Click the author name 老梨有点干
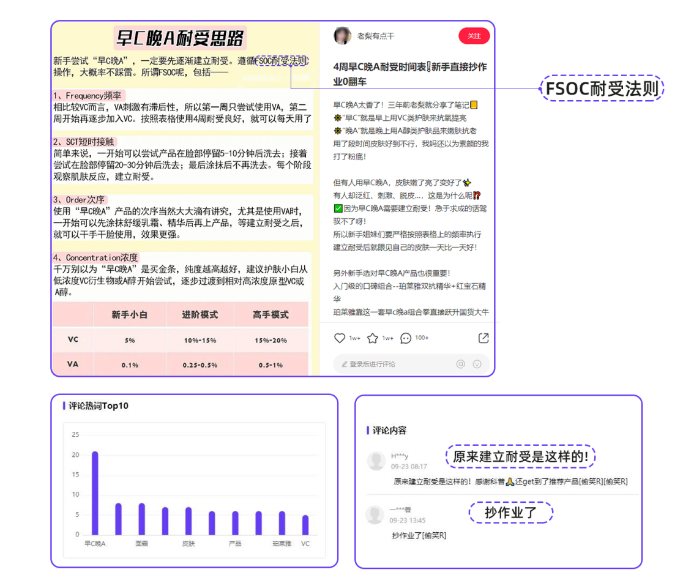The image size is (675, 586). point(377,36)
